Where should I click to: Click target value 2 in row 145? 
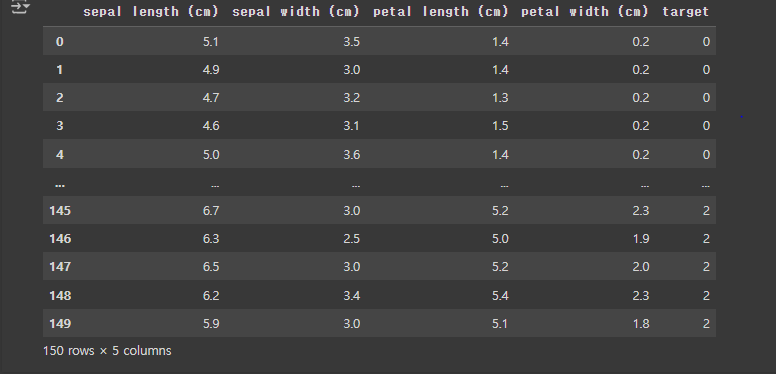706,211
